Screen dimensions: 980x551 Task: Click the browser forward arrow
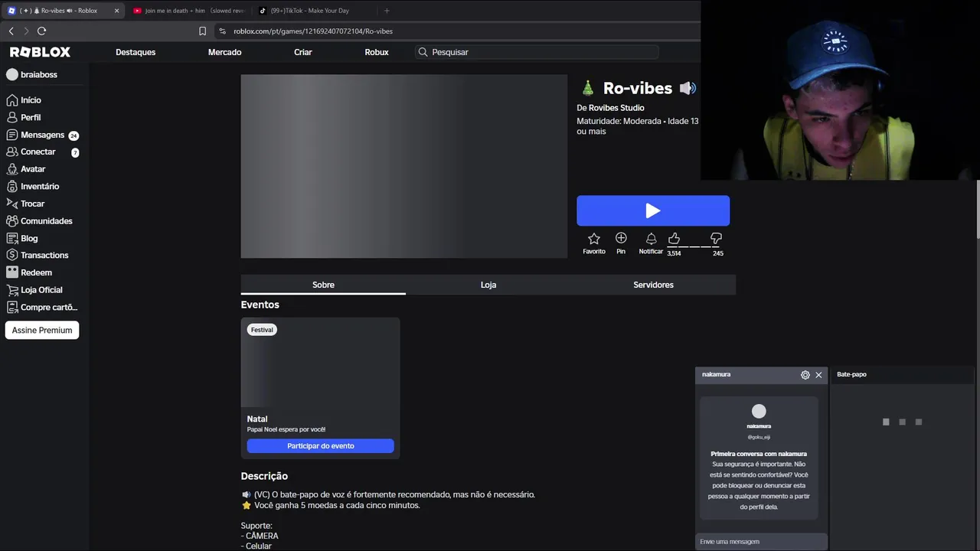[x=26, y=31]
